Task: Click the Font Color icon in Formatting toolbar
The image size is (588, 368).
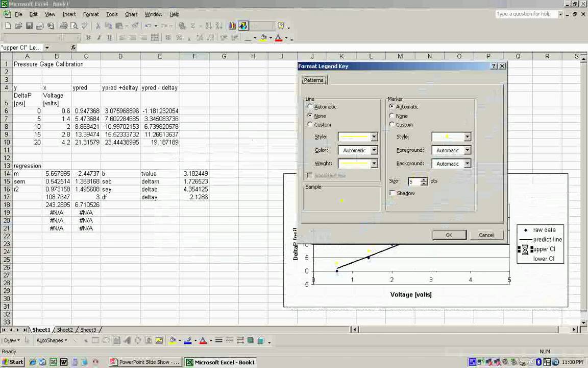Action: pyautogui.click(x=279, y=37)
